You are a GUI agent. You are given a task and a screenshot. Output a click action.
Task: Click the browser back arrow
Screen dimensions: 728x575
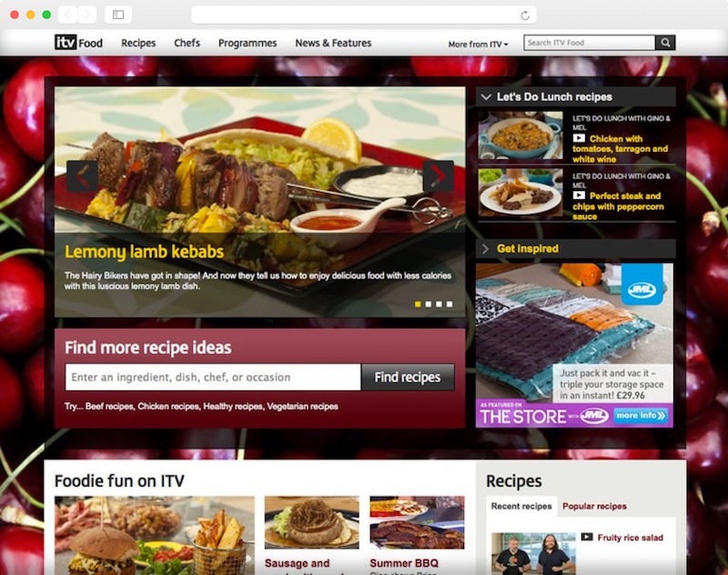click(x=68, y=15)
